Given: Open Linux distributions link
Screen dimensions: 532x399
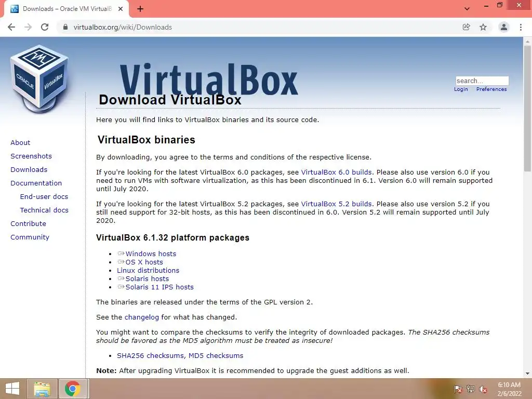Looking at the screenshot, I should tap(148, 270).
